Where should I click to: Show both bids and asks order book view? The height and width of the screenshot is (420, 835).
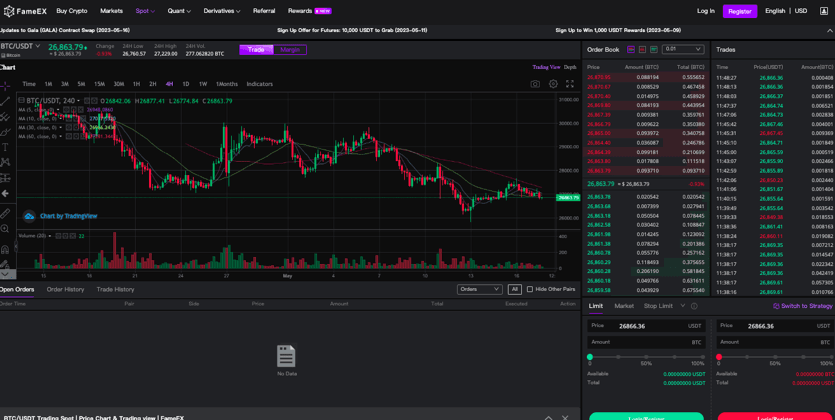(631, 49)
